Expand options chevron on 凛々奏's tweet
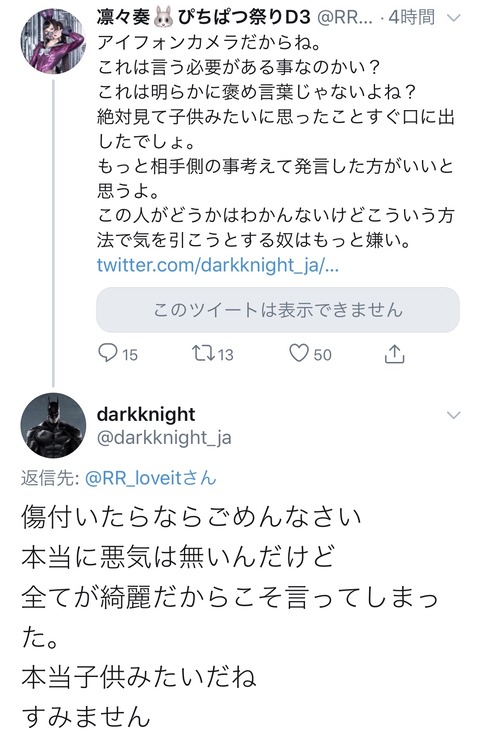The image size is (480, 738). [x=453, y=19]
